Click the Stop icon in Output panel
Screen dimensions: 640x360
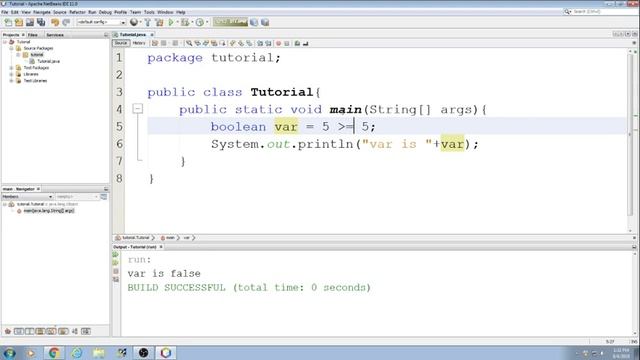116,271
